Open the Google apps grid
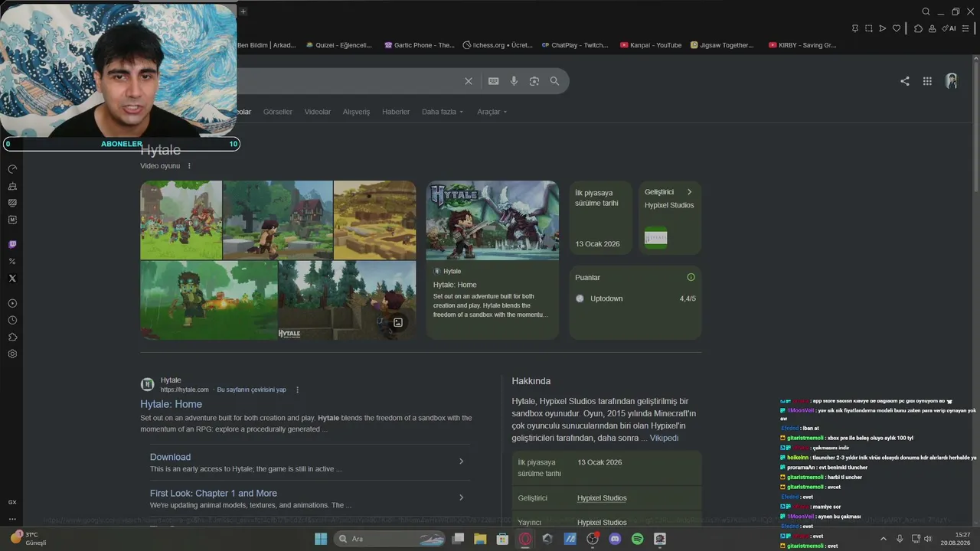980x551 pixels. click(x=927, y=81)
